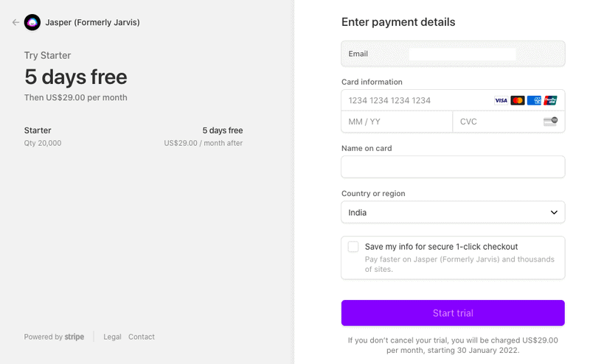Open the Country or region dropdown

452,212
